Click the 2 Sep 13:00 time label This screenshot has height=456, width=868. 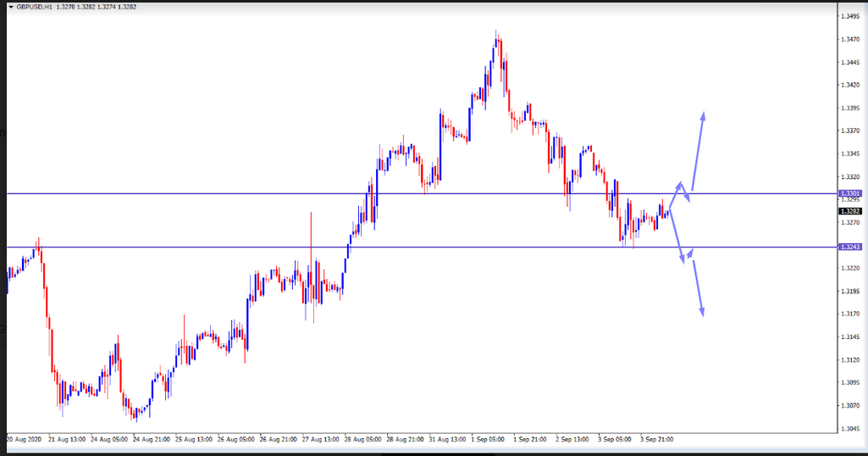(x=572, y=439)
